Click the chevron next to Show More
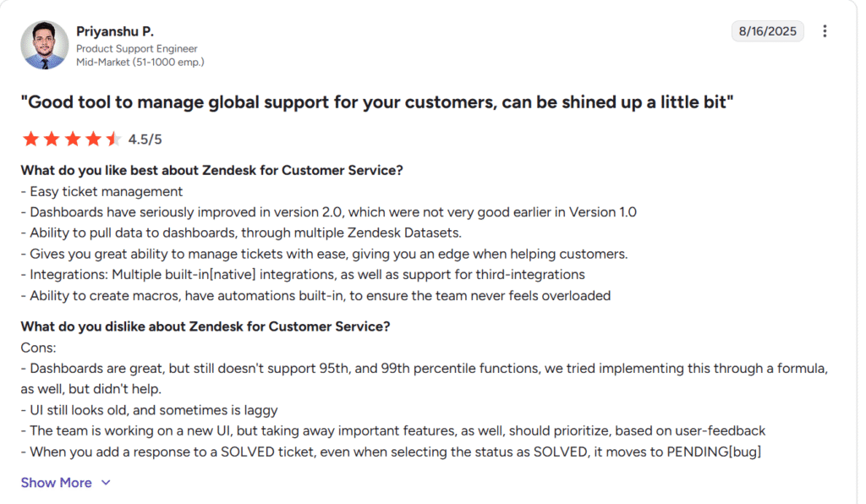 coord(105,482)
